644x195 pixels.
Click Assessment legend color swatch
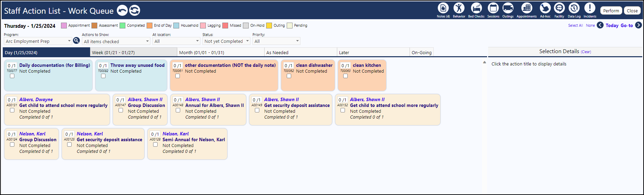tap(94, 25)
